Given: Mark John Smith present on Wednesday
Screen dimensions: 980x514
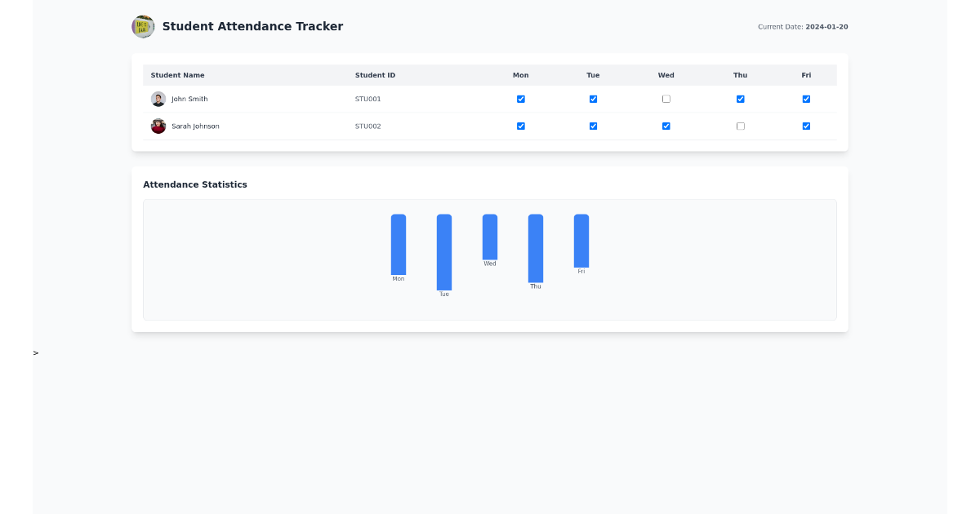Looking at the screenshot, I should pos(666,99).
